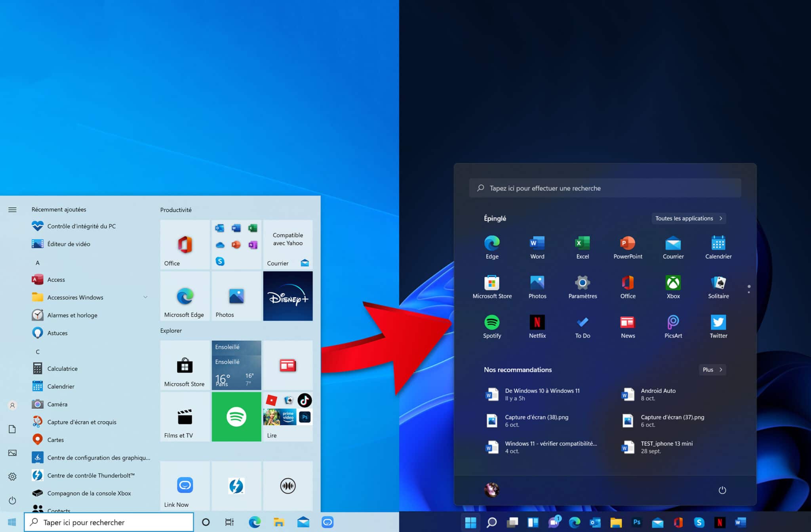Open Link Now tile
The width and height of the screenshot is (811, 532).
[x=185, y=486]
